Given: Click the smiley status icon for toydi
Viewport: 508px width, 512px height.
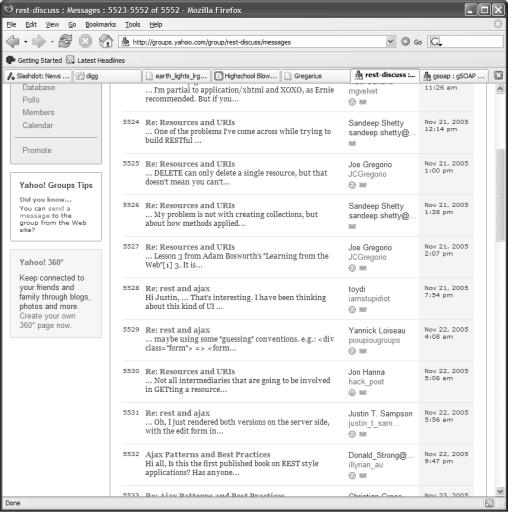Looking at the screenshot, I should [x=352, y=310].
